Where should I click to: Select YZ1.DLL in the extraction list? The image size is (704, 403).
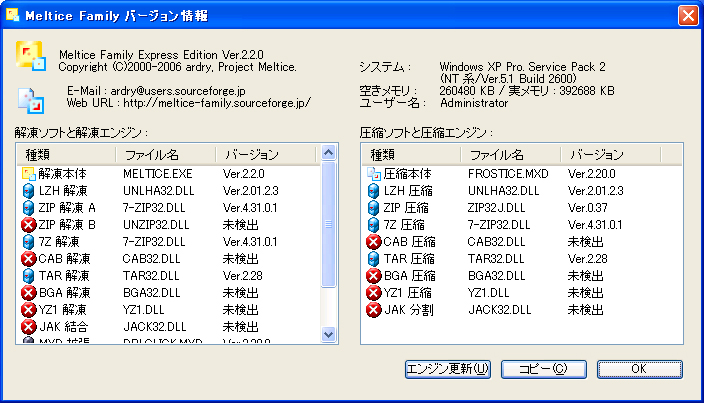point(144,310)
